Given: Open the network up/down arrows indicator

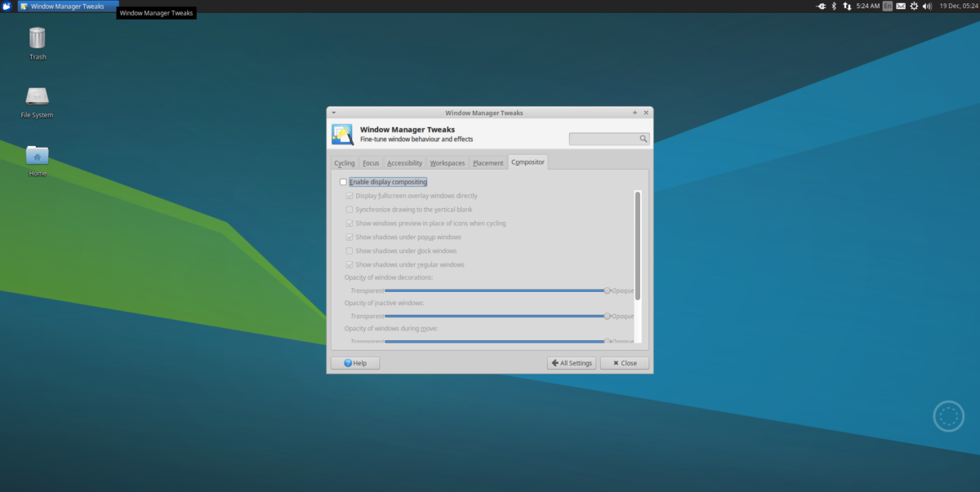Looking at the screenshot, I should tap(849, 6).
